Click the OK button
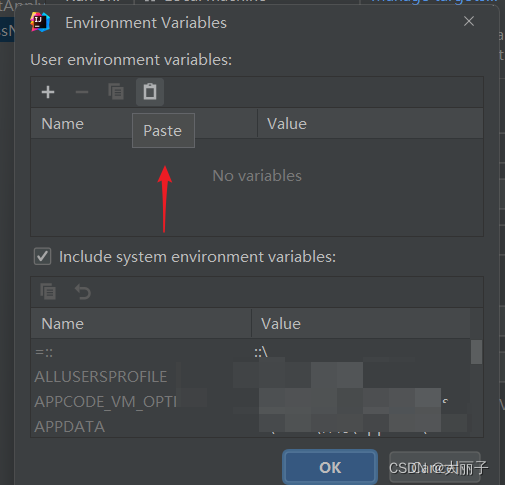Screen dimensions: 505x485 click(330, 467)
